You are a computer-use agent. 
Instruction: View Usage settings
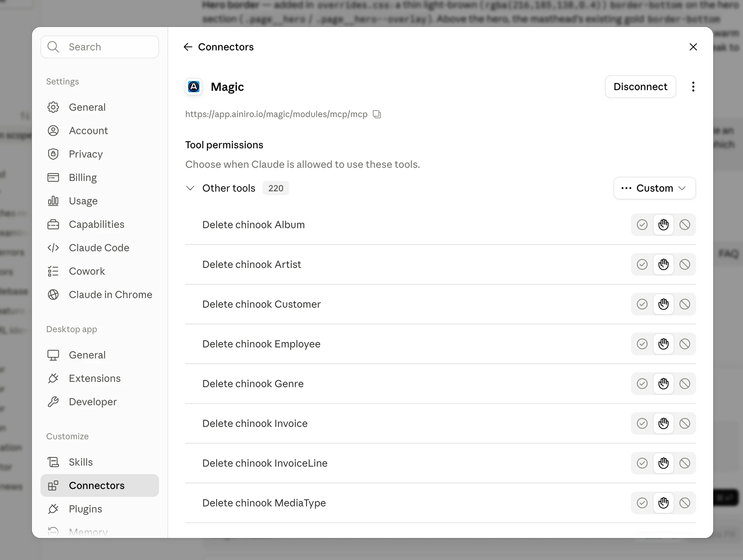pyautogui.click(x=99, y=201)
